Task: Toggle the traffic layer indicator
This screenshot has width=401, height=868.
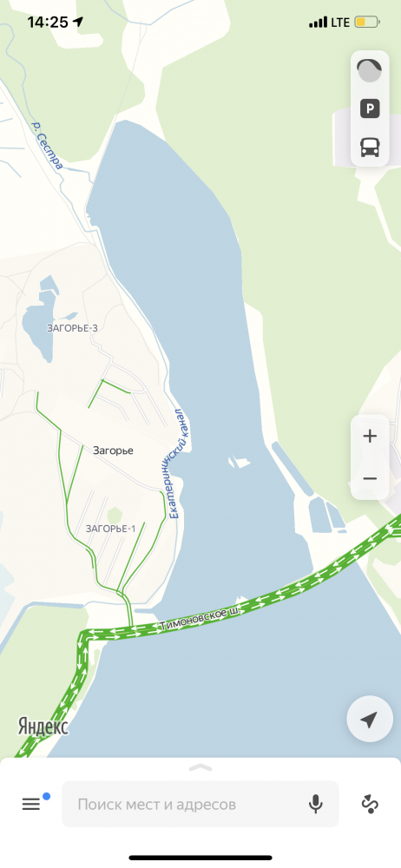Action: point(370,70)
